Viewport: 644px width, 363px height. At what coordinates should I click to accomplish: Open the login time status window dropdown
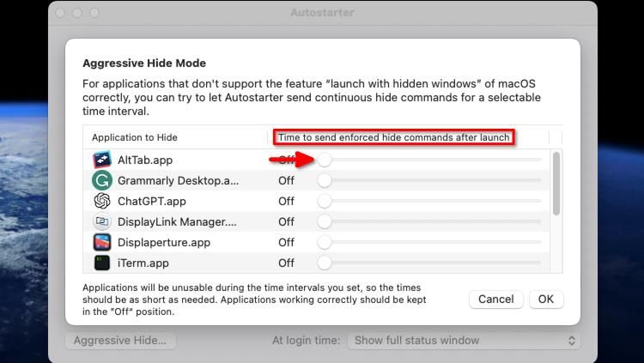[x=464, y=341]
